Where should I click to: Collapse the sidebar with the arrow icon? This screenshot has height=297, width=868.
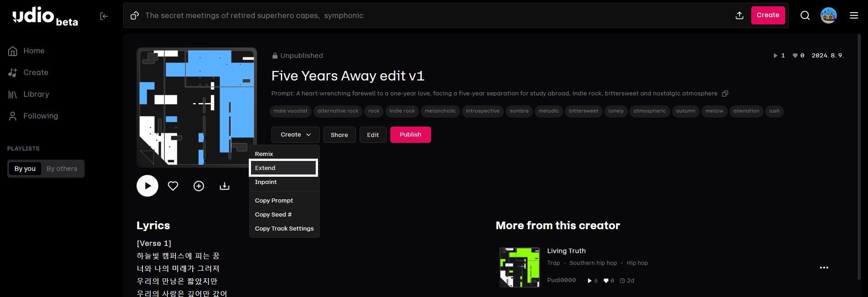[104, 16]
